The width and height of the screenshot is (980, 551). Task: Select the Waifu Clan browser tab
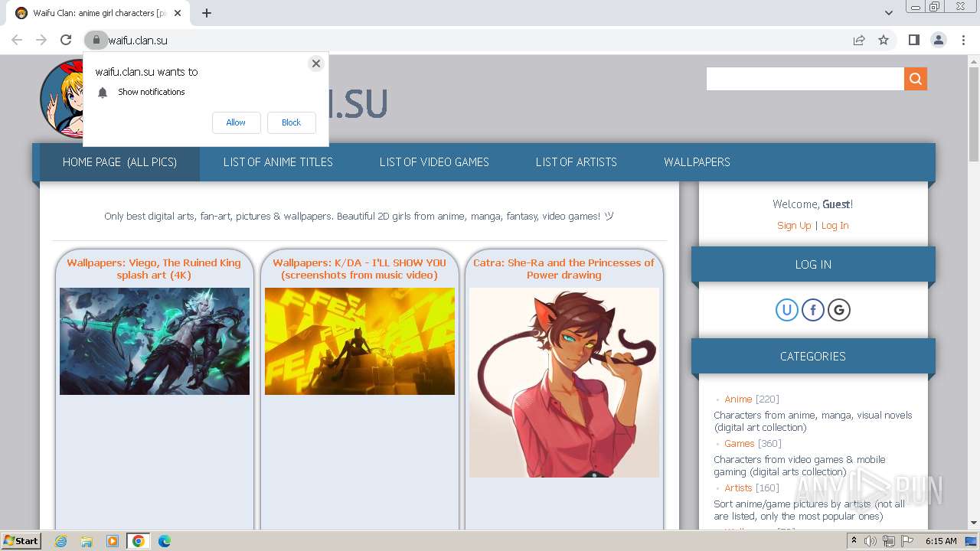click(x=100, y=13)
